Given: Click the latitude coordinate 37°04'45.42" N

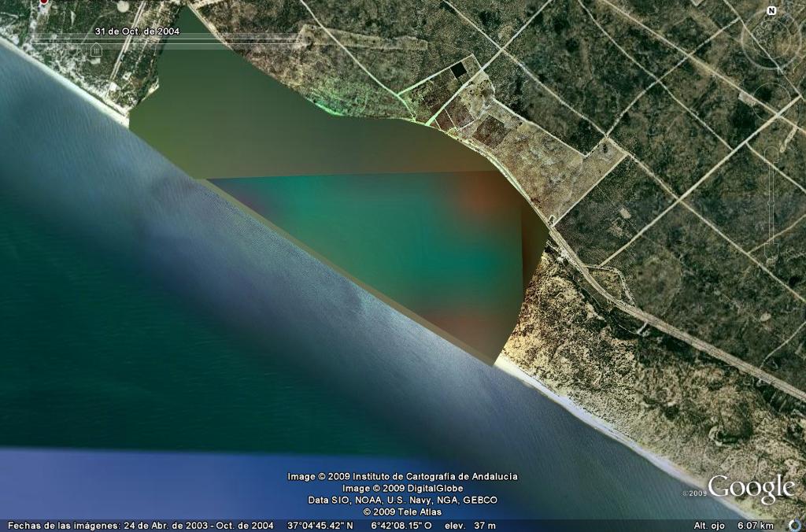Looking at the screenshot, I should [320, 526].
